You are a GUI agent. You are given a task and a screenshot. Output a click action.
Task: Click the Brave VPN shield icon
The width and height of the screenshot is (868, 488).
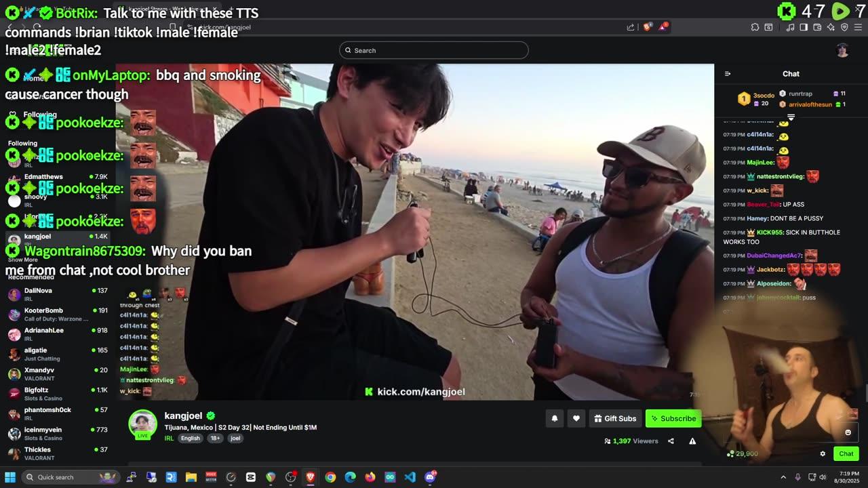click(x=844, y=27)
